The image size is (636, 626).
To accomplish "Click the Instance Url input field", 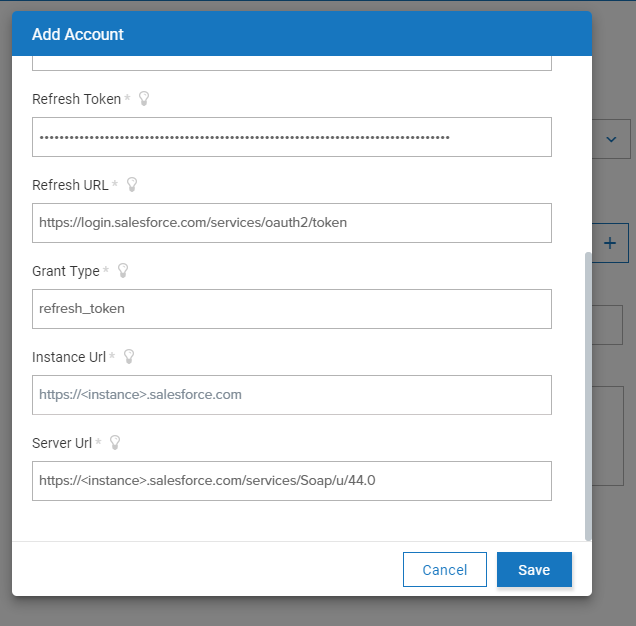I will click(x=291, y=395).
